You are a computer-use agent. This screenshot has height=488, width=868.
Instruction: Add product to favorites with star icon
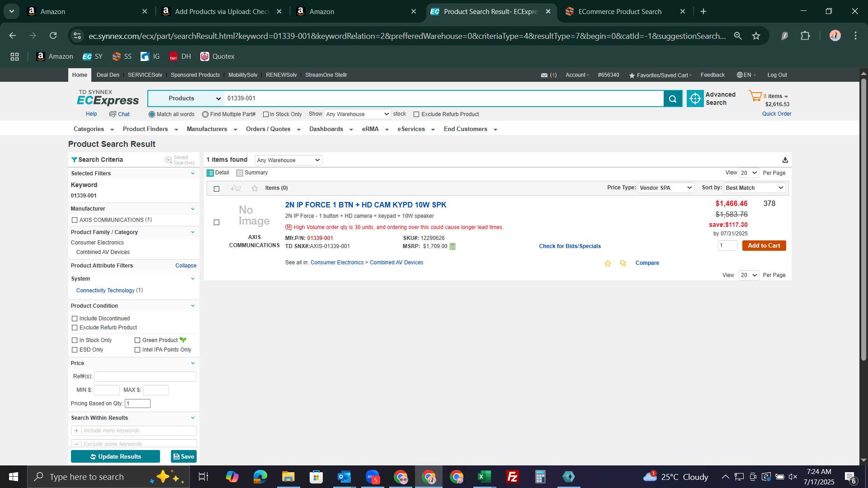(x=608, y=263)
